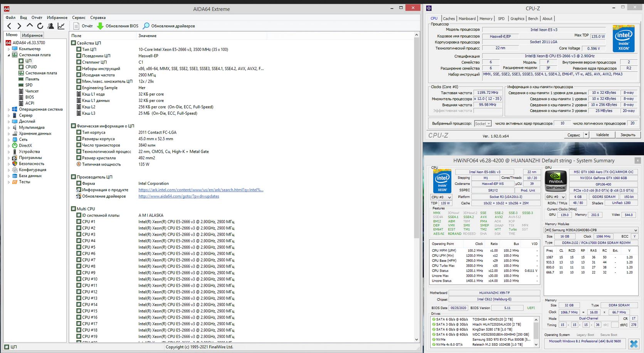
Task: Select the Программы tree item
Action: click(x=27, y=157)
